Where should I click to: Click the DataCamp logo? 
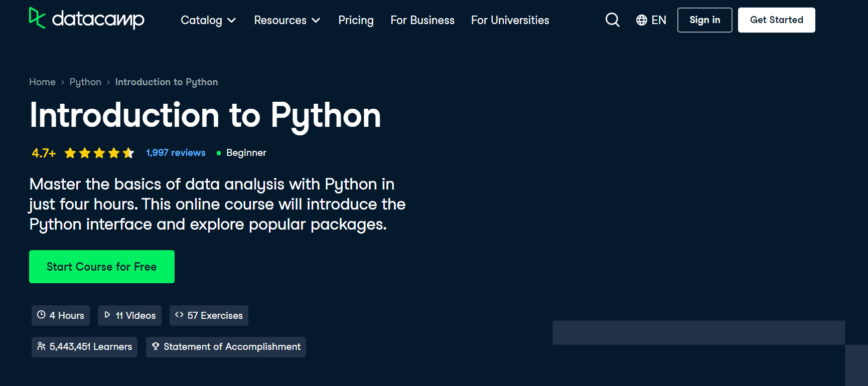(x=87, y=19)
